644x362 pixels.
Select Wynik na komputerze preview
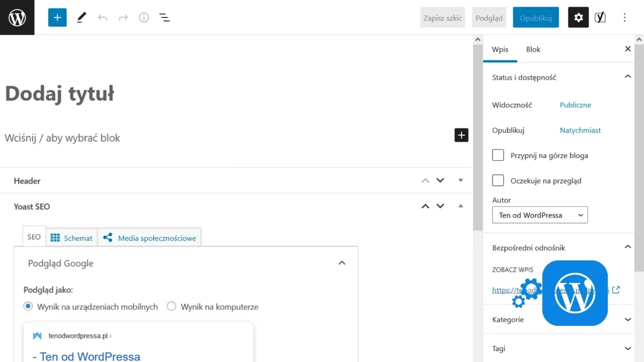(171, 306)
